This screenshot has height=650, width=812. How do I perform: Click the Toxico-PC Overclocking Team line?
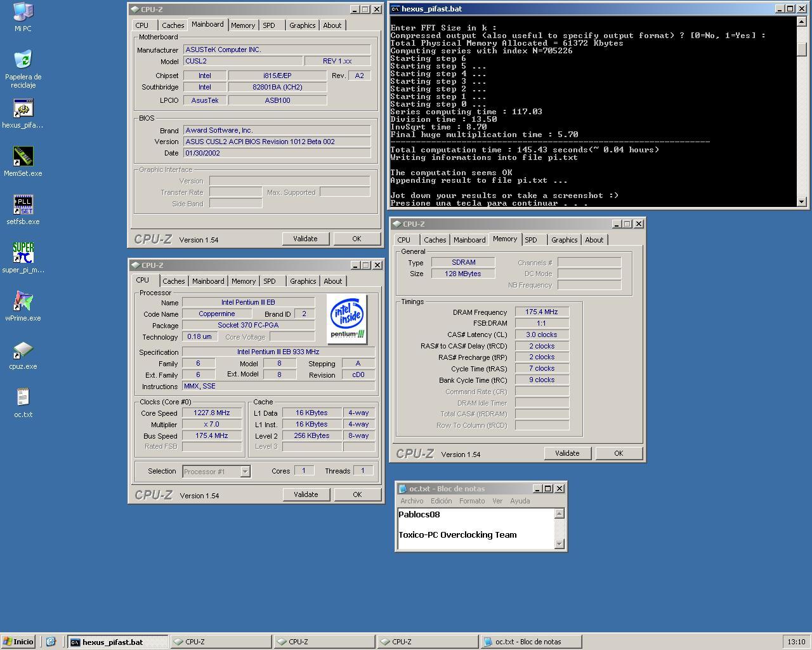click(x=457, y=534)
